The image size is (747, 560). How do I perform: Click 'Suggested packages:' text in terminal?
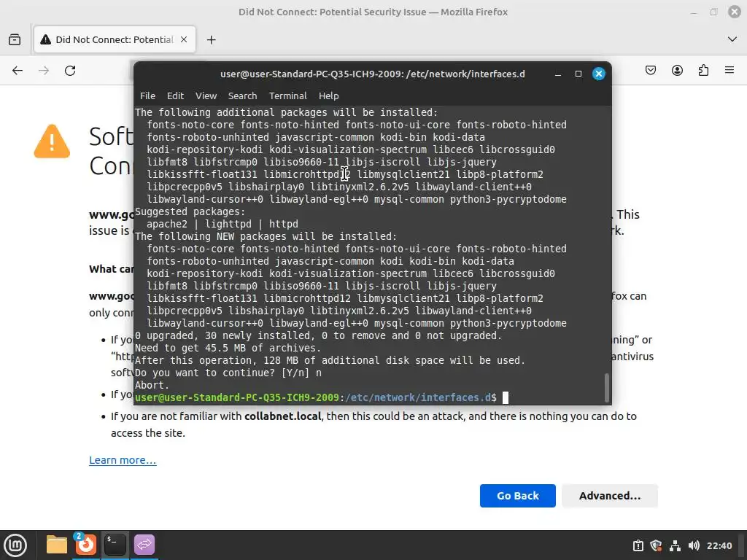(x=190, y=211)
